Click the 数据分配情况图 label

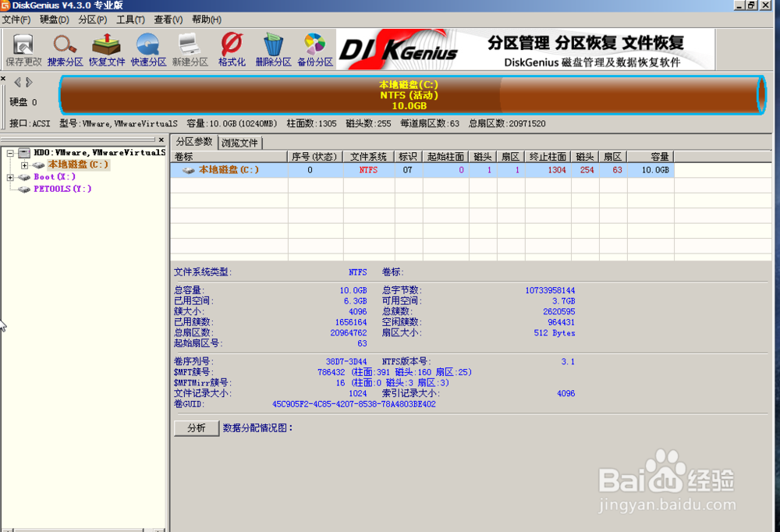pyautogui.click(x=257, y=428)
